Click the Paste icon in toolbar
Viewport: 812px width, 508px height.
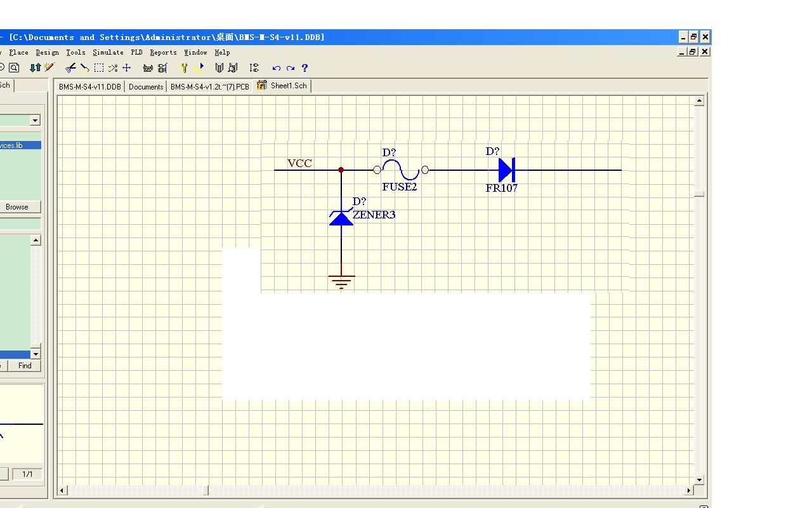click(85, 67)
